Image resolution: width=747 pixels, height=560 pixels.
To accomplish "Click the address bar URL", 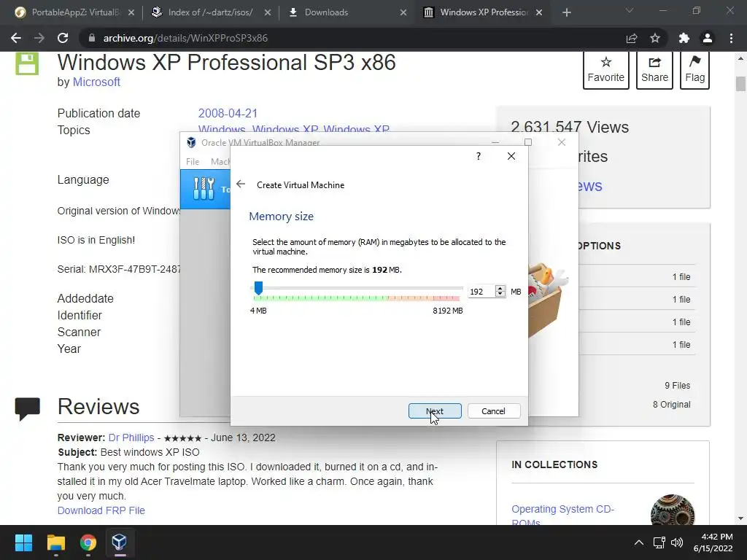I will pyautogui.click(x=185, y=38).
